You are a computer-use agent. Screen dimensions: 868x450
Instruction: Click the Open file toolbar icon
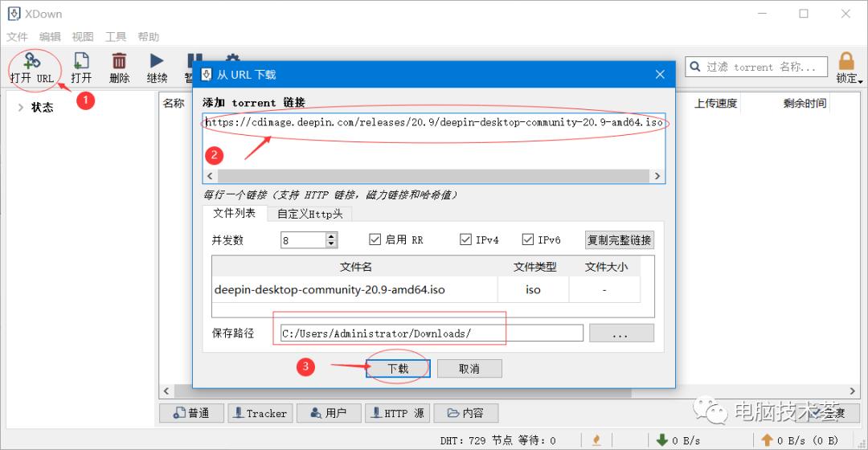point(81,61)
